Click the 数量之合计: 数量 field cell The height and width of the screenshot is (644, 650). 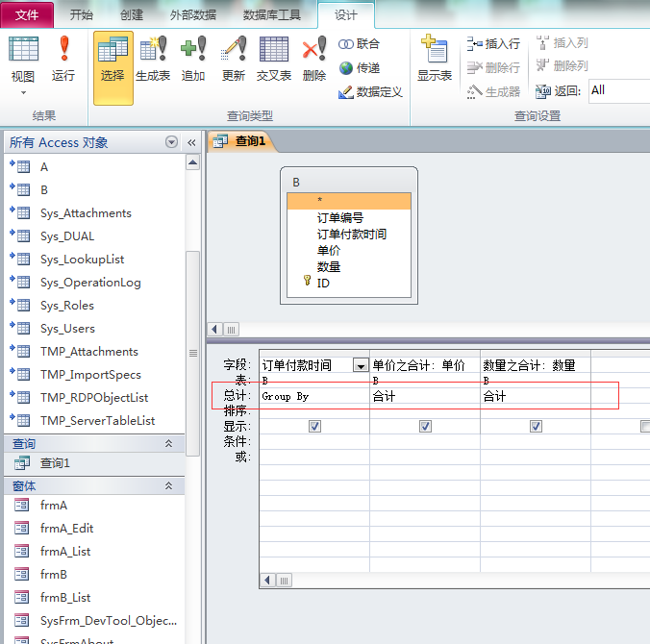coord(536,365)
